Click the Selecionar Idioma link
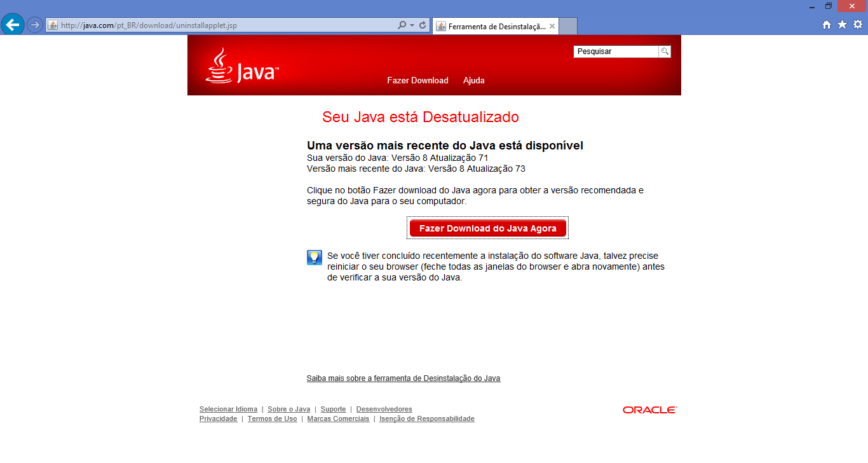868x463 pixels. pyautogui.click(x=228, y=409)
